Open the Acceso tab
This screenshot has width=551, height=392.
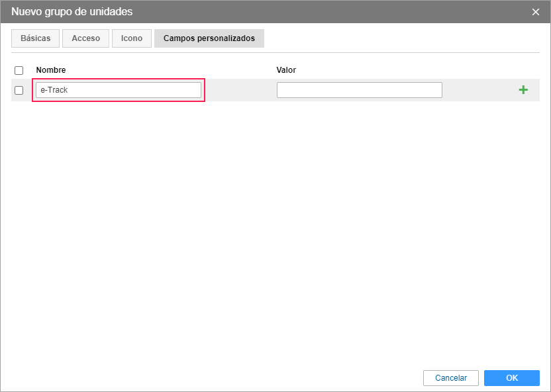[x=85, y=38]
